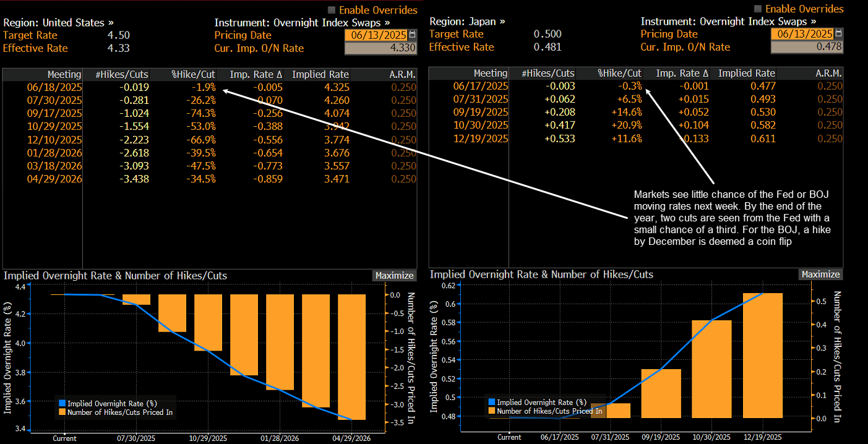The image size is (868, 444).
Task: Click the Implied Rate column header in US table
Action: click(320, 74)
